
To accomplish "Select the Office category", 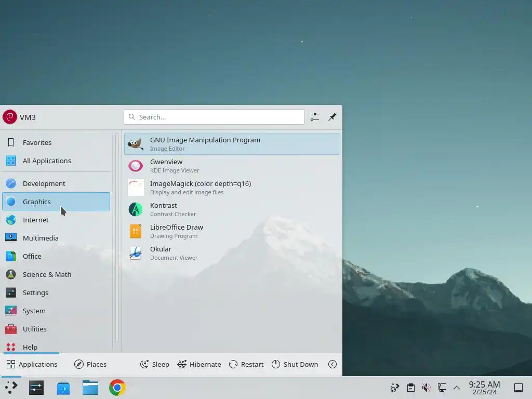I will pos(56,256).
